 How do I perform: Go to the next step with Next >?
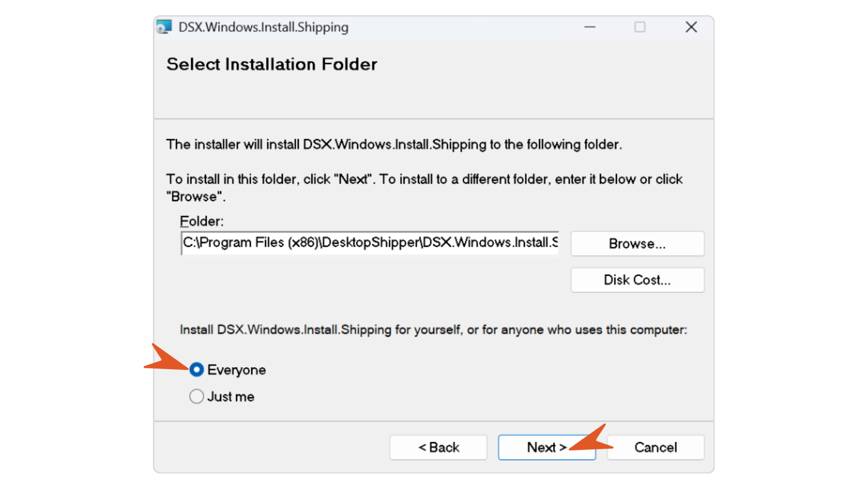547,447
